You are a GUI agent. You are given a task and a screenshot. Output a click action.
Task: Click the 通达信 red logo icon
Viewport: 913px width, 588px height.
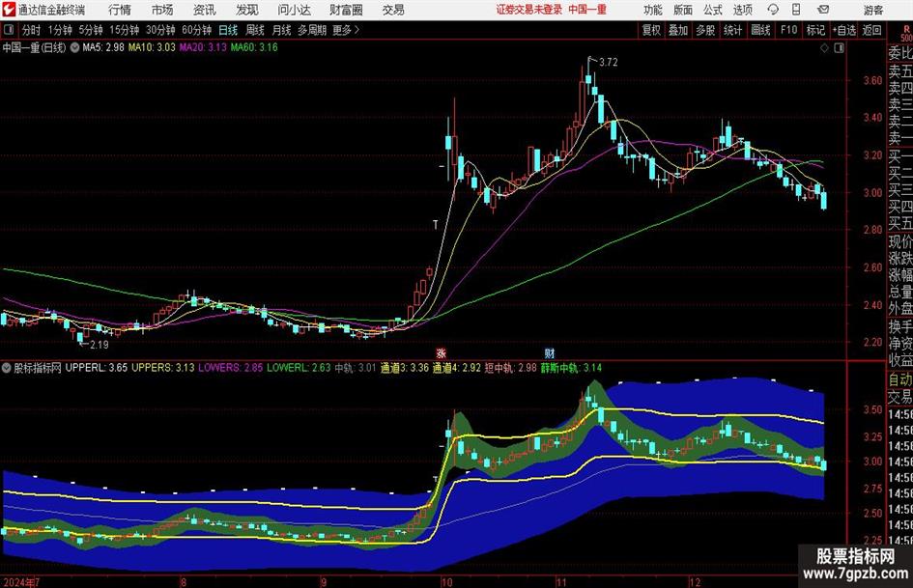click(9, 10)
